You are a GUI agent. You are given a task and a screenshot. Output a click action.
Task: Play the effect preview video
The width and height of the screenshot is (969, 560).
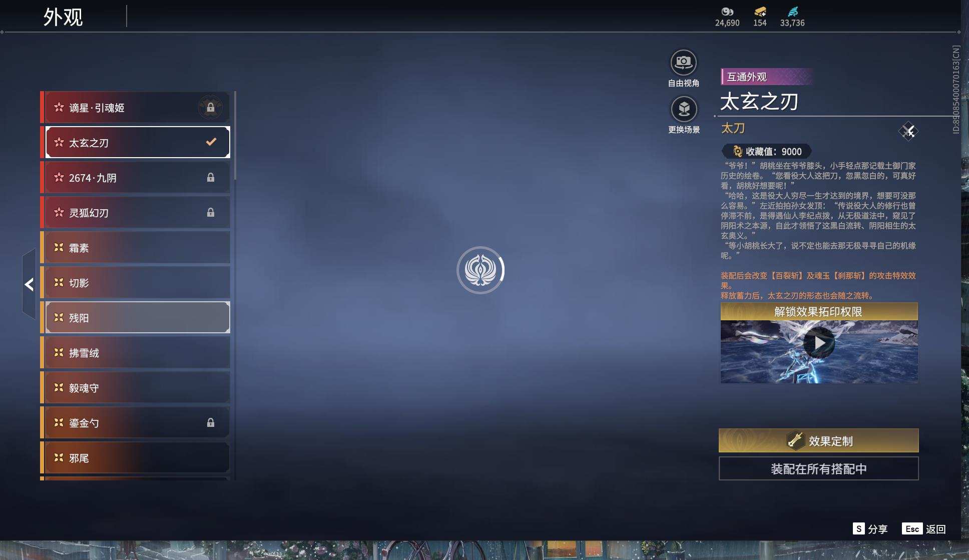click(819, 343)
